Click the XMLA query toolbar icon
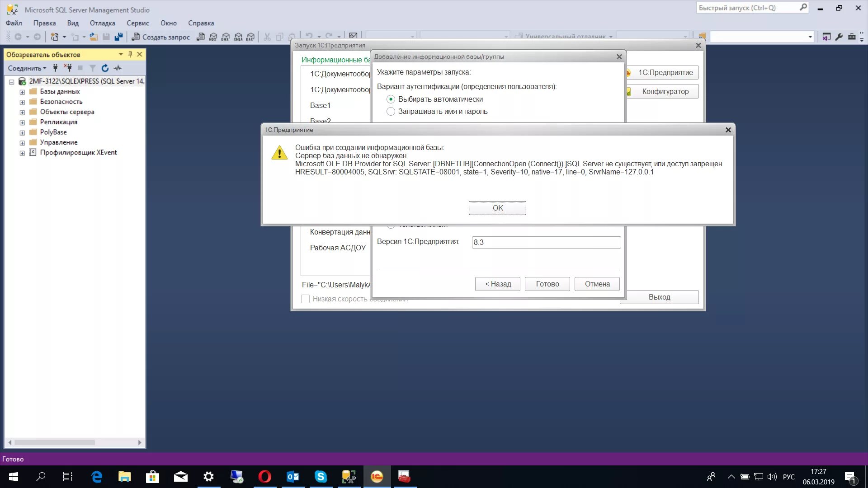The height and width of the screenshot is (488, 868). 238,37
